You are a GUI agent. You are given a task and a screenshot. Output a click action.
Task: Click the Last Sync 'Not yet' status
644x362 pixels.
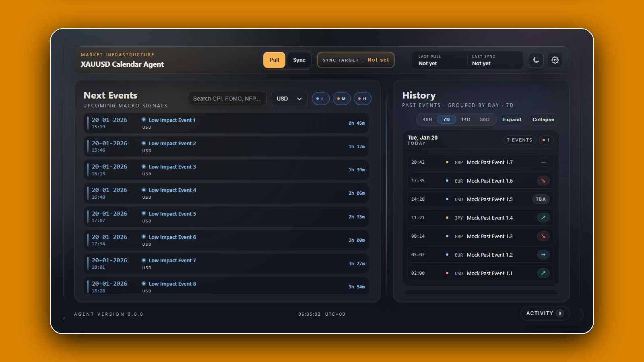481,64
